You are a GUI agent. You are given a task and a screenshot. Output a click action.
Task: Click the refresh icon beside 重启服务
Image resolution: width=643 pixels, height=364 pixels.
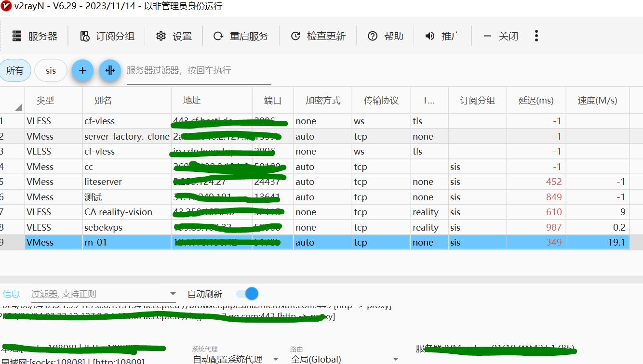tap(218, 36)
